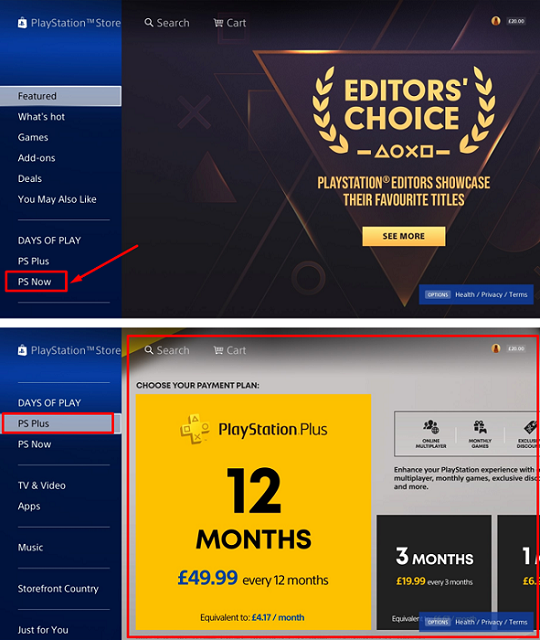The height and width of the screenshot is (640, 540).
Task: Click the SEE MORE button
Action: pos(404,236)
